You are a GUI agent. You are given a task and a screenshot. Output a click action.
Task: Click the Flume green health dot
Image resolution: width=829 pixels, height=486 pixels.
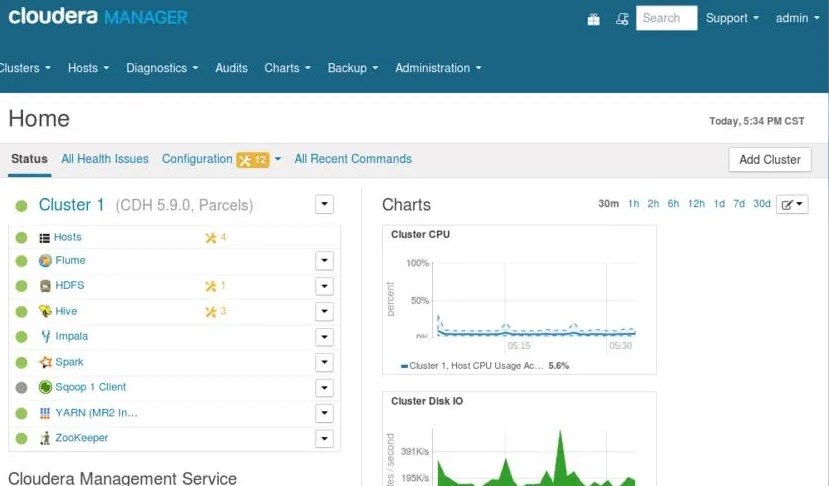21,261
